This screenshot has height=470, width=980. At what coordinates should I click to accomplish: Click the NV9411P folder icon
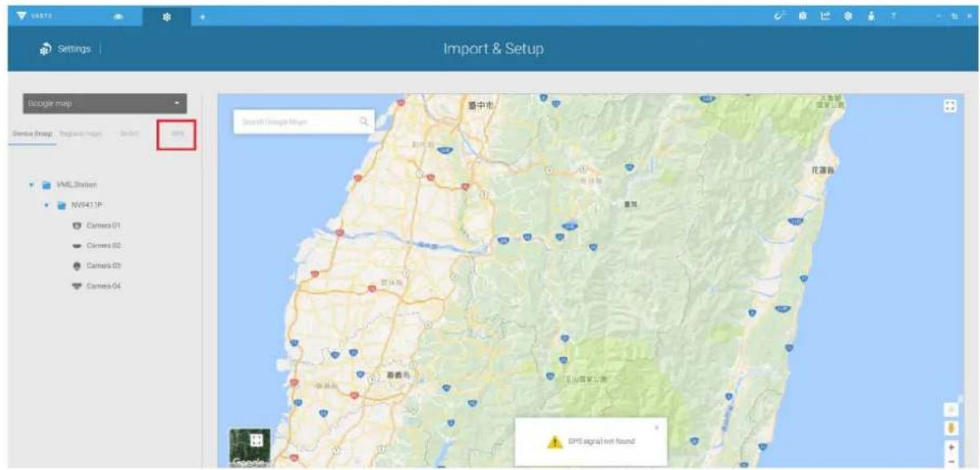(62, 205)
